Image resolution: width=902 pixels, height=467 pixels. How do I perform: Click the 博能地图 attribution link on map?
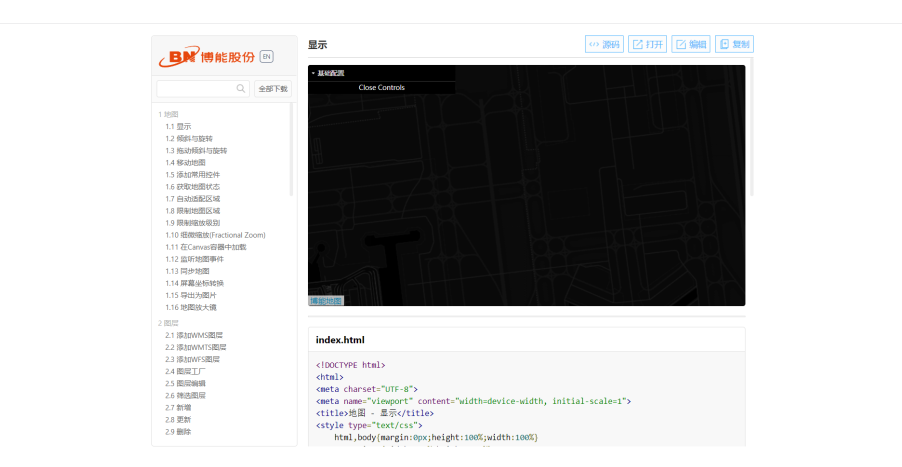coord(325,301)
